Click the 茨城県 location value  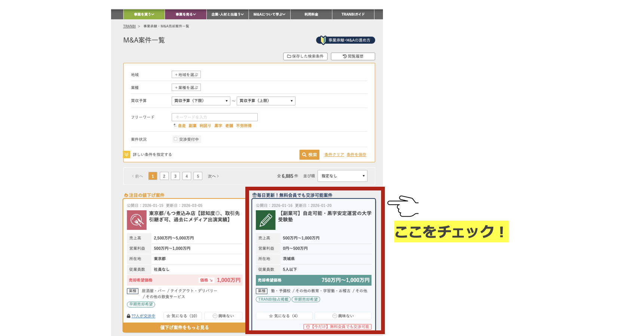click(x=289, y=259)
